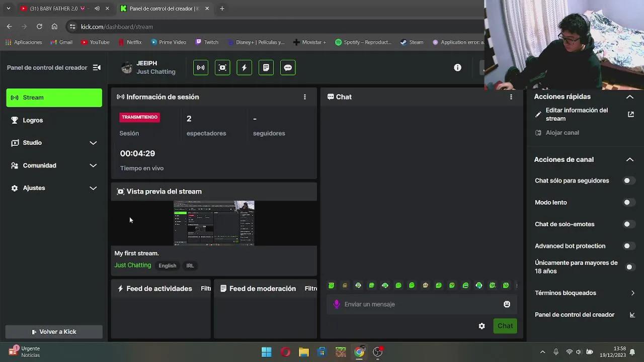Collapse the Acciones de canal section
This screenshot has height=362, width=644.
pos(629,159)
